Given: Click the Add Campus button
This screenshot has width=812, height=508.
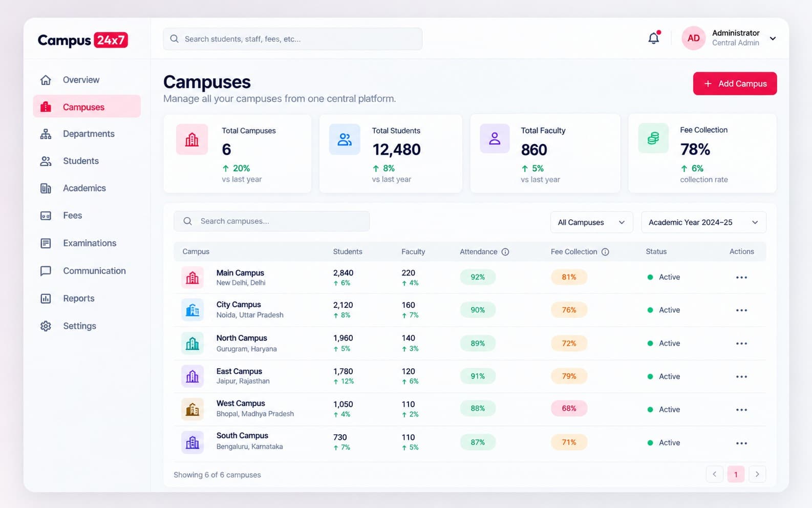Looking at the screenshot, I should click(x=735, y=83).
